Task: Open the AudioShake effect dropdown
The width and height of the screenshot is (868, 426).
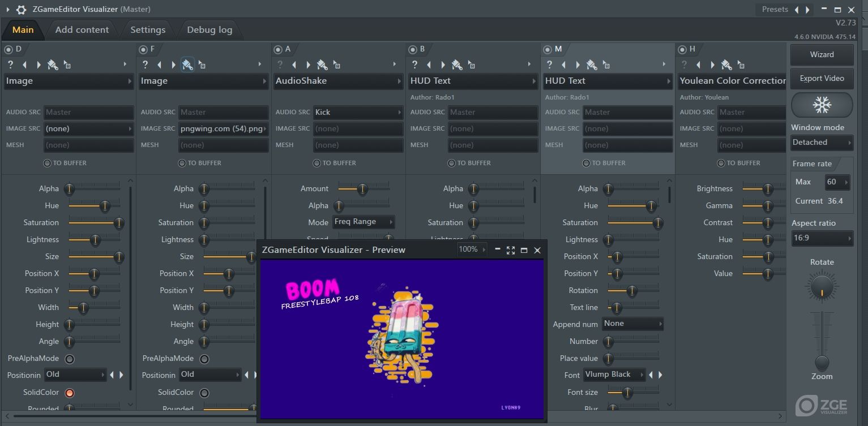Action: coord(338,81)
